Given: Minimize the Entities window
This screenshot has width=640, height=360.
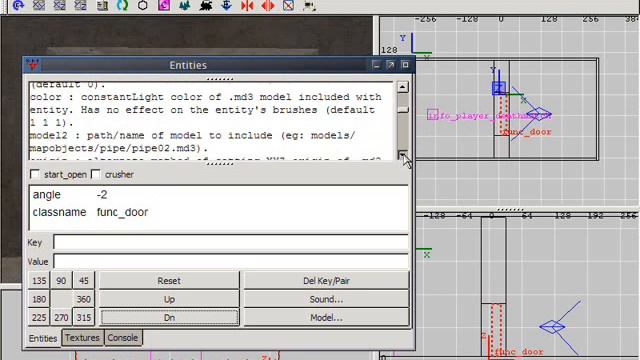Looking at the screenshot, I should (376, 65).
